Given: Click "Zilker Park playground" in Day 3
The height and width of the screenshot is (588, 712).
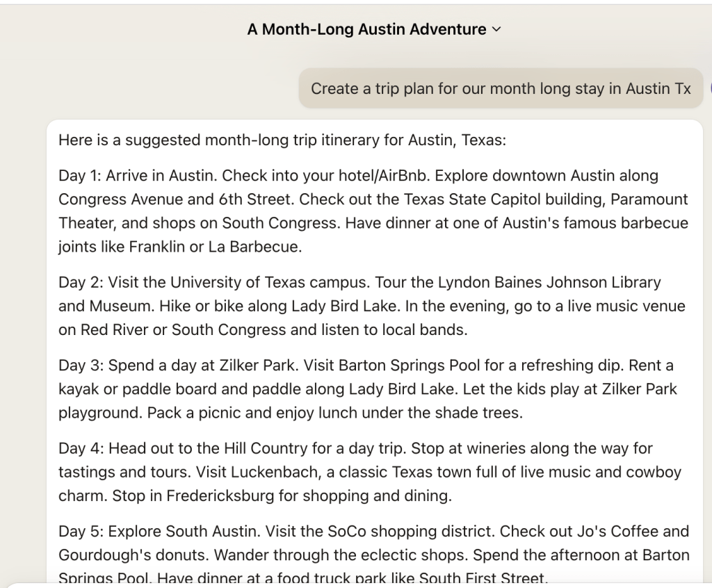Looking at the screenshot, I should point(613,389).
